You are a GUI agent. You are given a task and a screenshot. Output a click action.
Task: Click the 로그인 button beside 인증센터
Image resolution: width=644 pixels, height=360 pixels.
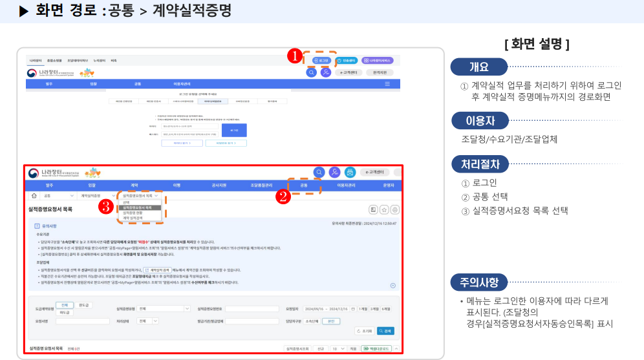(x=321, y=61)
